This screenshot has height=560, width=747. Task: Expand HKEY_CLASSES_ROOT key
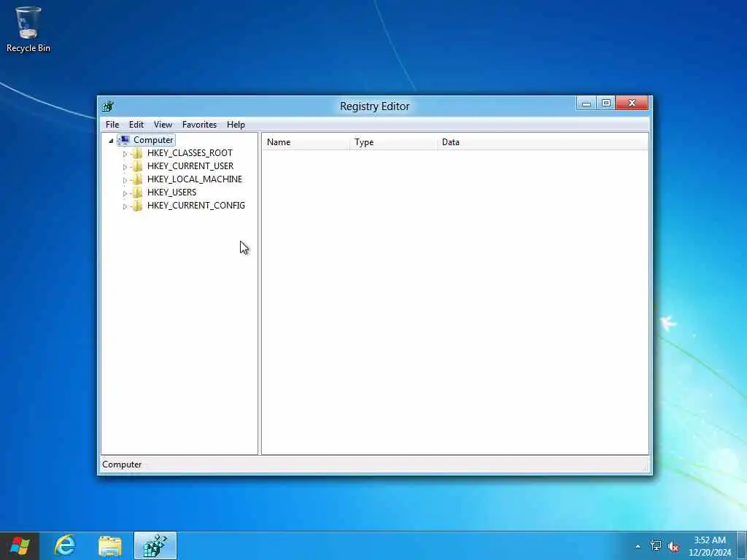125,154
